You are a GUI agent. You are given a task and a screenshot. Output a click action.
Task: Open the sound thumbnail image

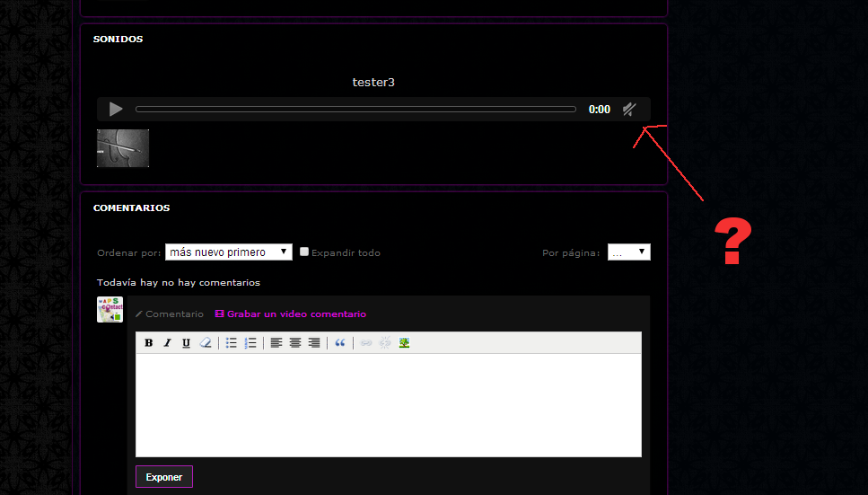point(123,148)
